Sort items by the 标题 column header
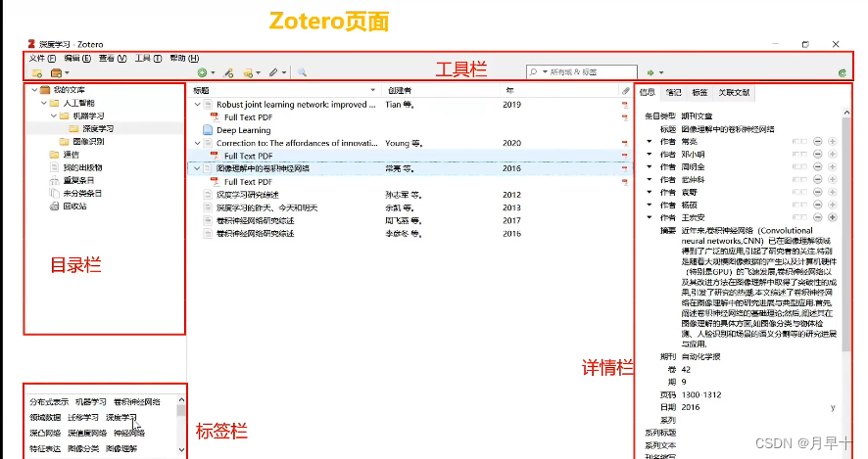The width and height of the screenshot is (868, 459). point(283,90)
